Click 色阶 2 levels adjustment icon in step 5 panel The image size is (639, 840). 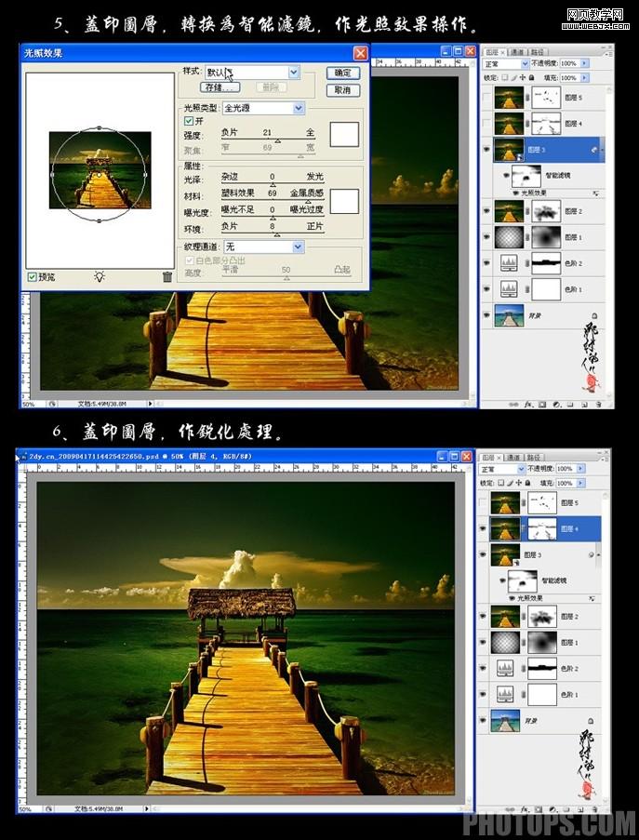pyautogui.click(x=509, y=263)
